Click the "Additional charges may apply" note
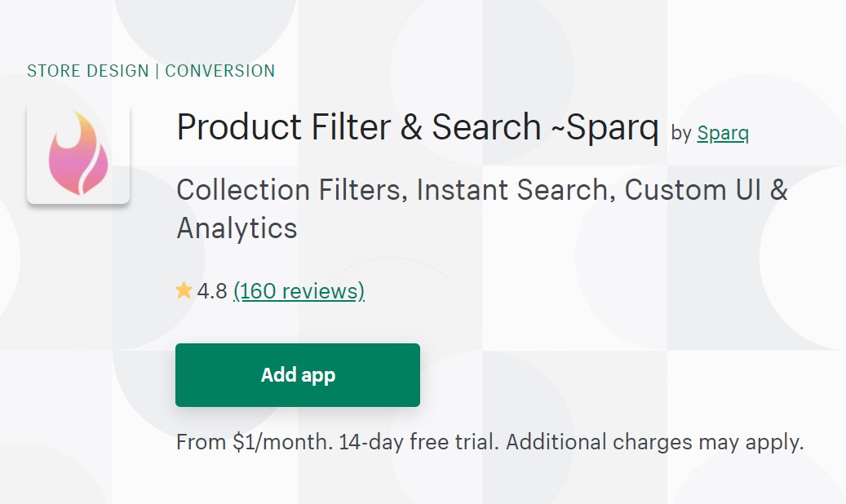The width and height of the screenshot is (846, 504). click(654, 442)
